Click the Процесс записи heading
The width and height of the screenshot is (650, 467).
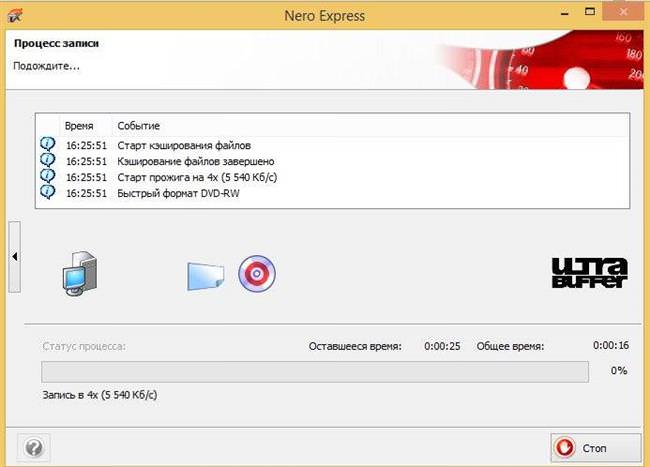(56, 44)
